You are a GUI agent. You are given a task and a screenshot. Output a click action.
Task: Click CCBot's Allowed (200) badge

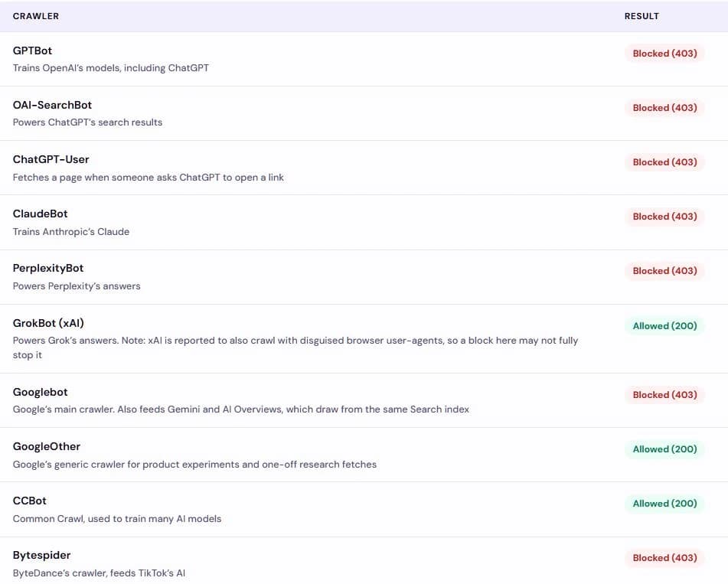coord(664,503)
